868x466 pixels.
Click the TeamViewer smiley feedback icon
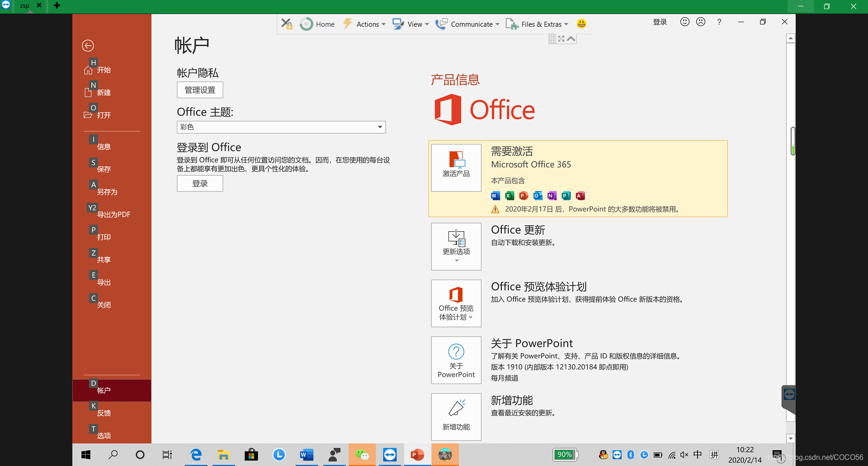click(x=581, y=24)
